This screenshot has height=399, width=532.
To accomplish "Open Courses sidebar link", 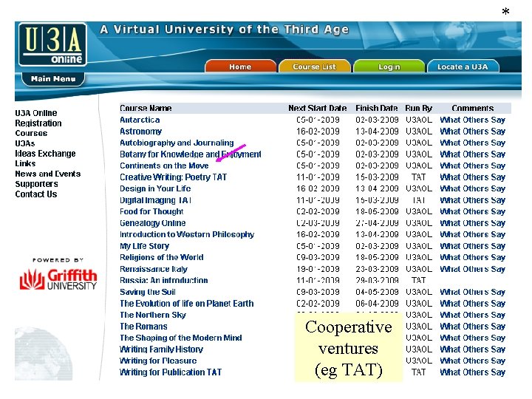I will [31, 133].
